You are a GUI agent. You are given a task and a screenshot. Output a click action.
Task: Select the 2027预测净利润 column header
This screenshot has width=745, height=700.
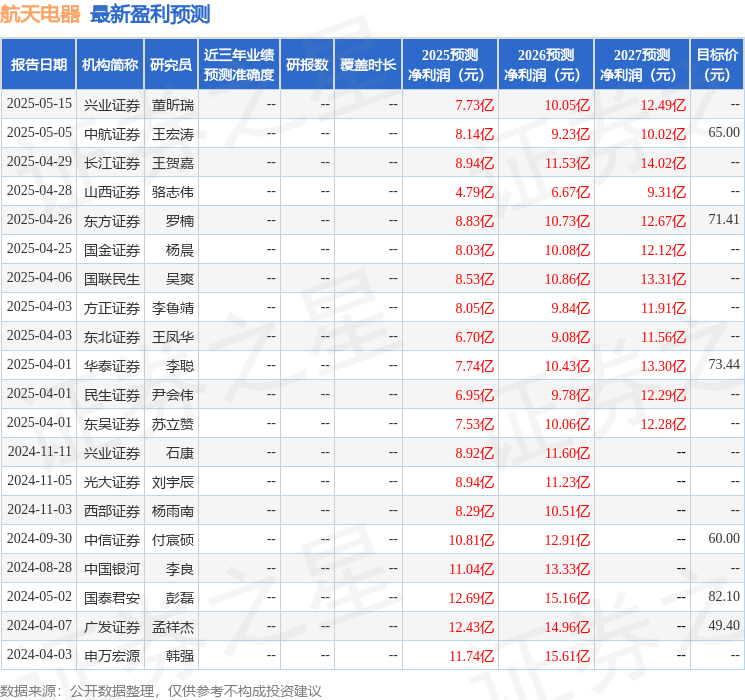point(642,65)
